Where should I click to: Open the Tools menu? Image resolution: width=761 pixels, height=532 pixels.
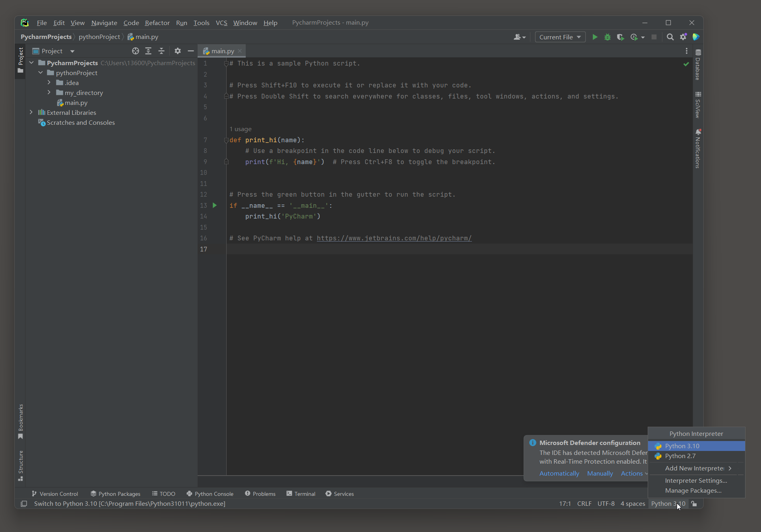click(x=201, y=23)
